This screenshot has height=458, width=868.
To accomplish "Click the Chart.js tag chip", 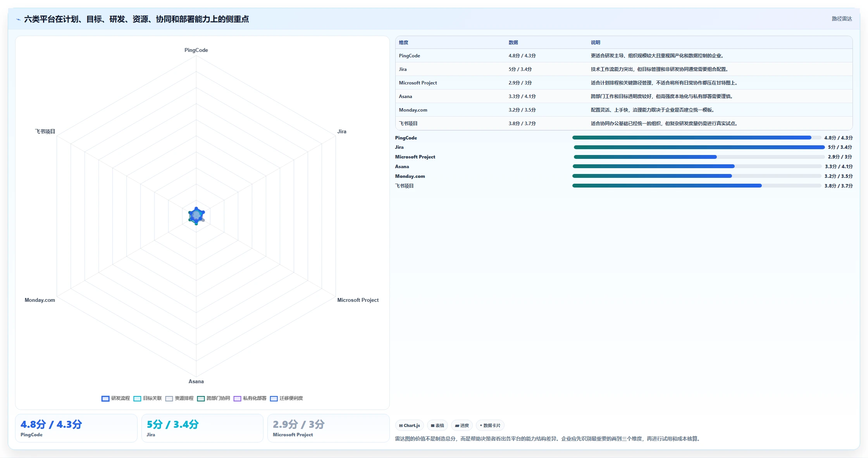I will (x=409, y=425).
